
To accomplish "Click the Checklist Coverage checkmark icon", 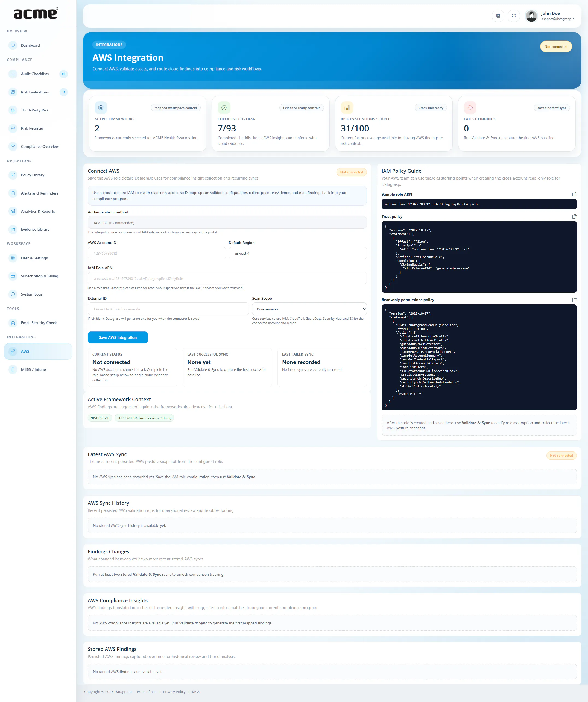I will tap(224, 108).
